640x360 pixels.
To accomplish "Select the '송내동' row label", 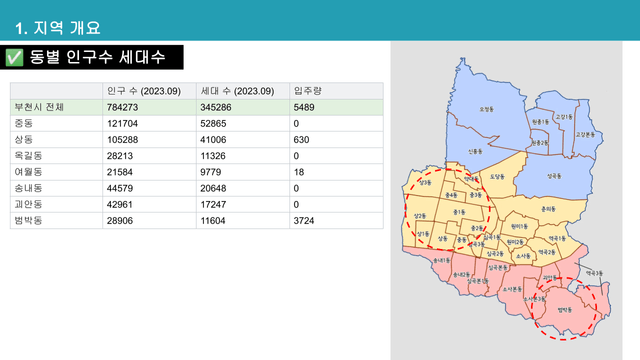I will pos(29,188).
